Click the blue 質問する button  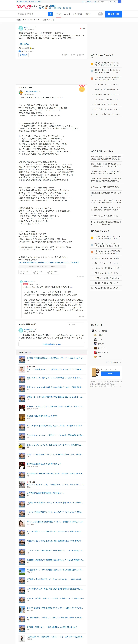pyautogui.click(x=110, y=374)
